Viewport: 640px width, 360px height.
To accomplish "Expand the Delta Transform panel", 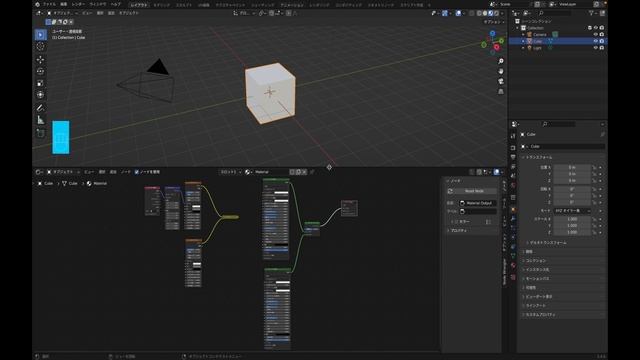I will coord(547,242).
